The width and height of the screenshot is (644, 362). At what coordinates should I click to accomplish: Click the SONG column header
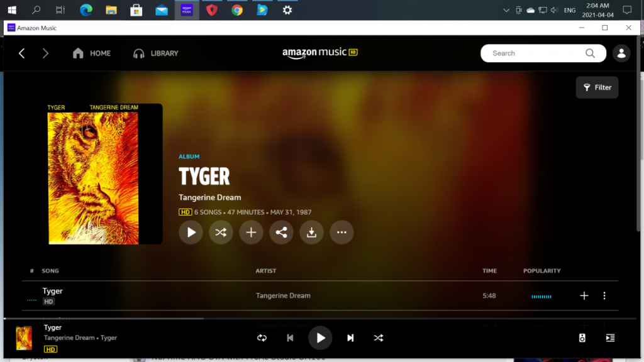pyautogui.click(x=50, y=271)
